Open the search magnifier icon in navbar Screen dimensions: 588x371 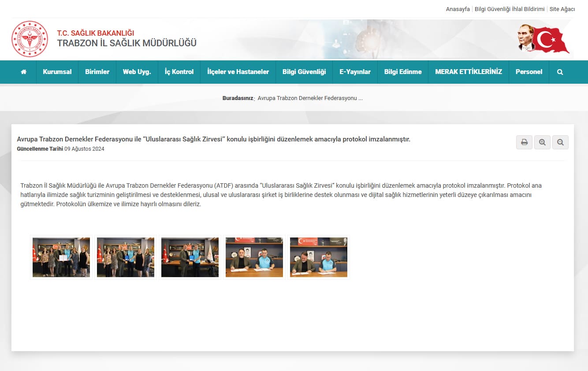click(x=560, y=72)
